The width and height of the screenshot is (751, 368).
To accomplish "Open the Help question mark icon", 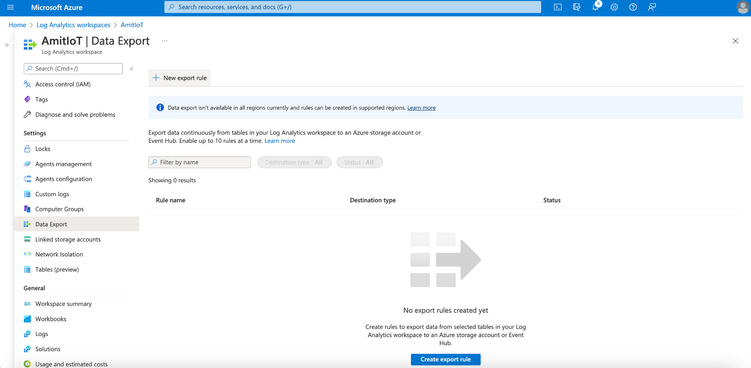I will [x=633, y=7].
